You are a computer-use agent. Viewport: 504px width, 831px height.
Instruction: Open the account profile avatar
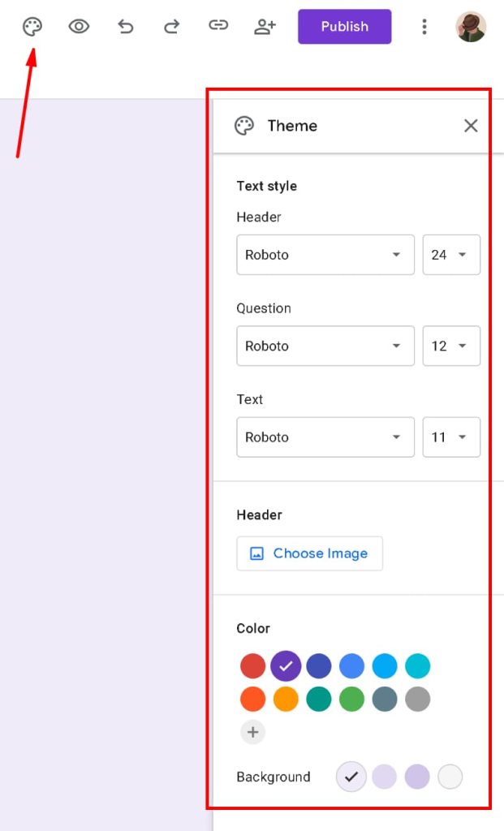pos(471,27)
